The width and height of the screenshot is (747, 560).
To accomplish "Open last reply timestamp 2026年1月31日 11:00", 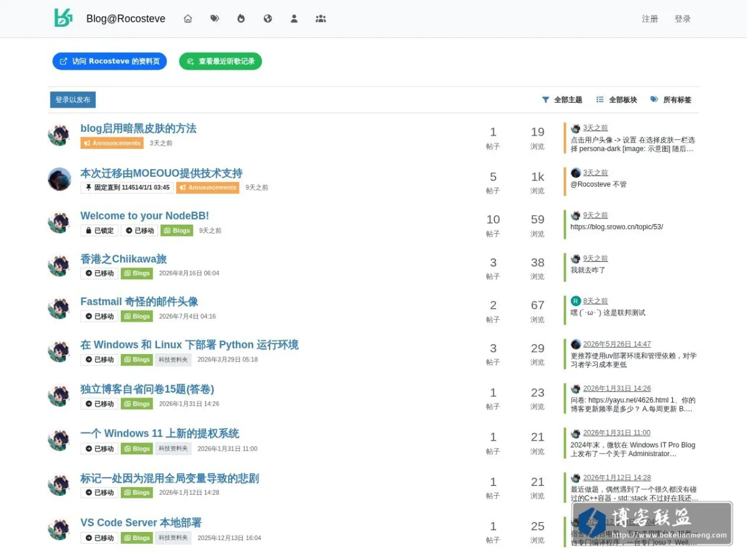I will (617, 433).
